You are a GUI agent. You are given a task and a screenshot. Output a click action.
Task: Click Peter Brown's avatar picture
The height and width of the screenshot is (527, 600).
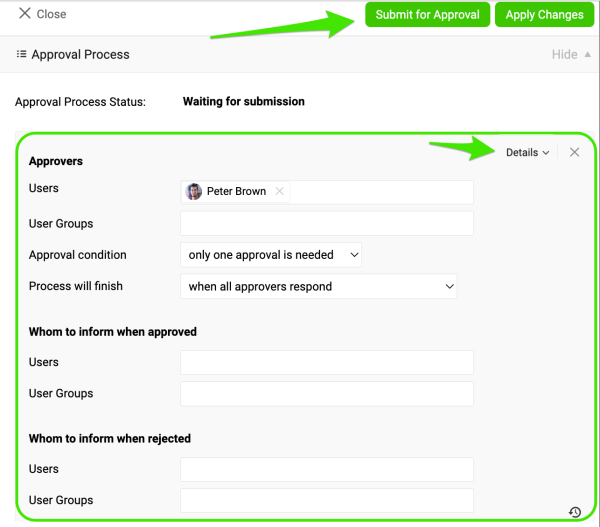tap(194, 192)
